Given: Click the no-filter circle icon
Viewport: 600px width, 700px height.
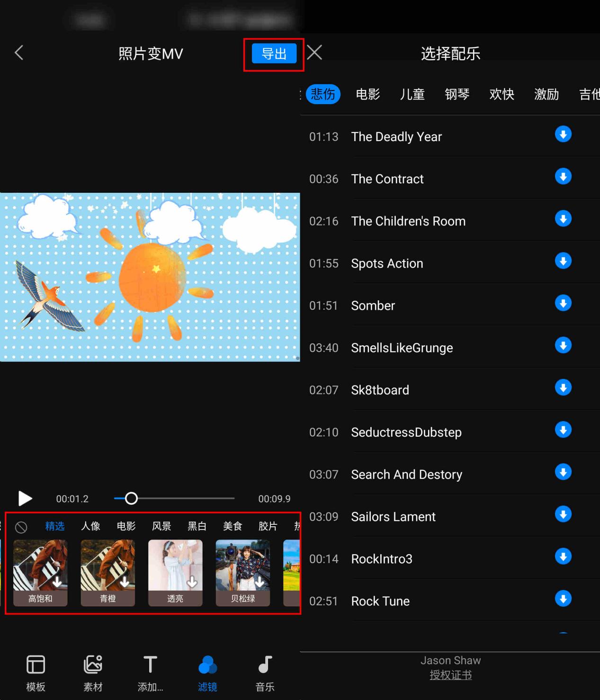Looking at the screenshot, I should coord(21,527).
